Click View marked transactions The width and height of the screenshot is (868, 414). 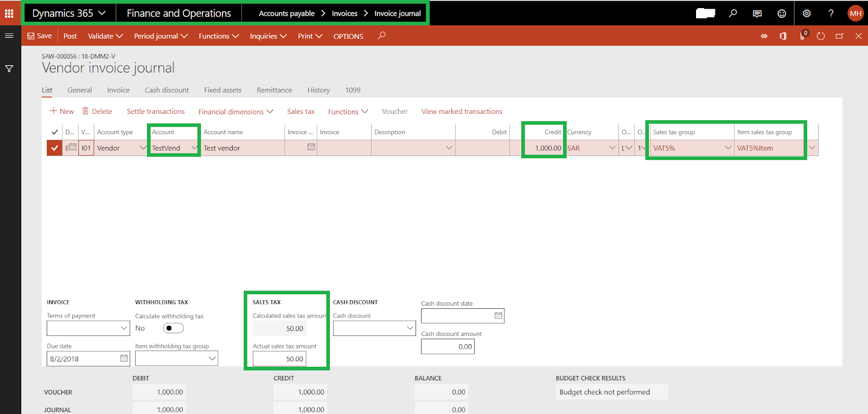462,111
